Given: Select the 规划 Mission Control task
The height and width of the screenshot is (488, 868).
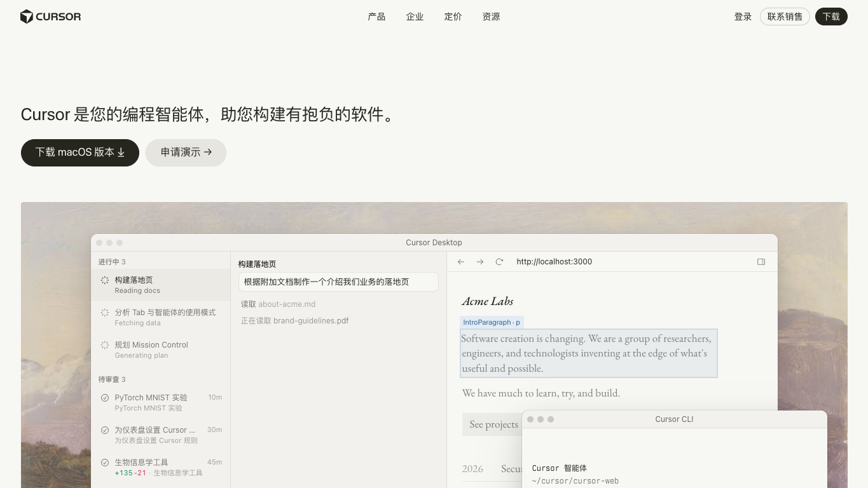Looking at the screenshot, I should click(x=161, y=349).
